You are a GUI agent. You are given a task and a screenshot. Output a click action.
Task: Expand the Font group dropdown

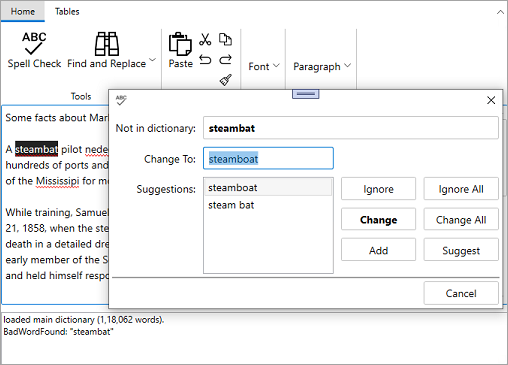(264, 66)
